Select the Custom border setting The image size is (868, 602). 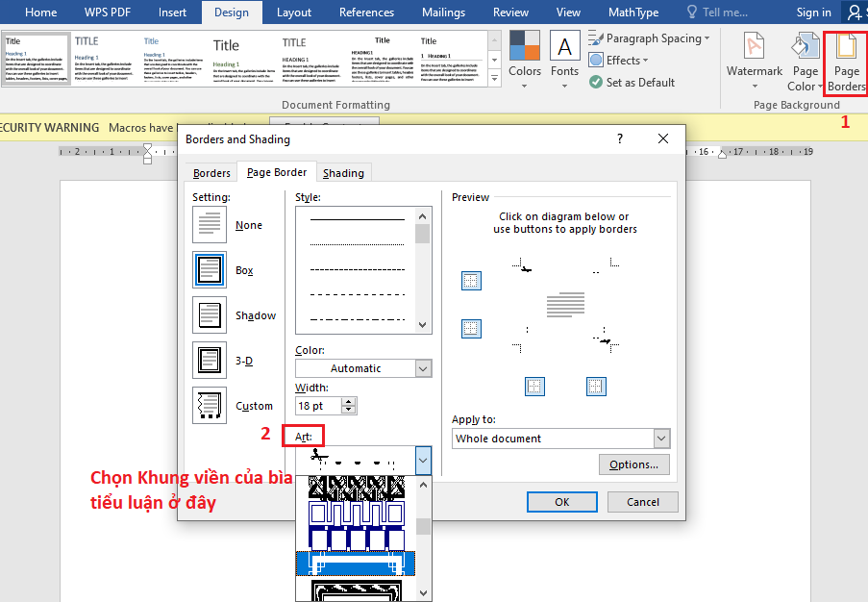pos(210,406)
